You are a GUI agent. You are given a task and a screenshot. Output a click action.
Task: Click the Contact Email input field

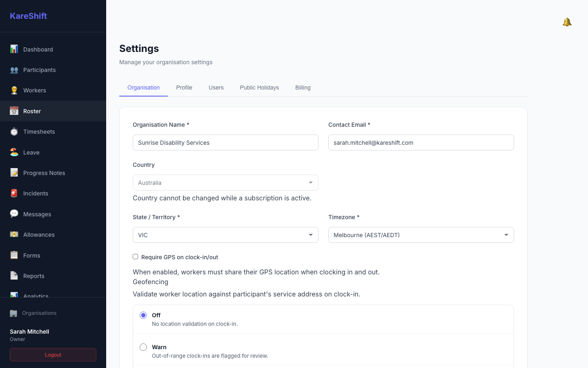(x=421, y=143)
